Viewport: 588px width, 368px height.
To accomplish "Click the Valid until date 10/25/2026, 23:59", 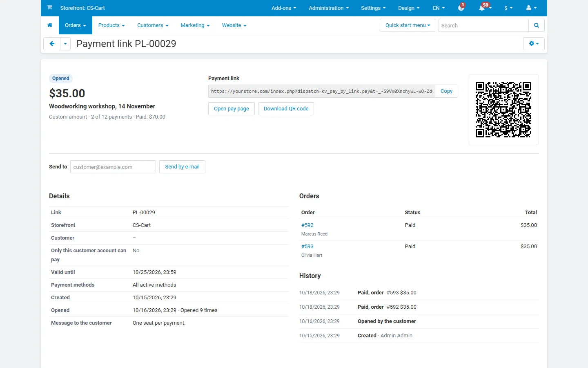I will [154, 272].
